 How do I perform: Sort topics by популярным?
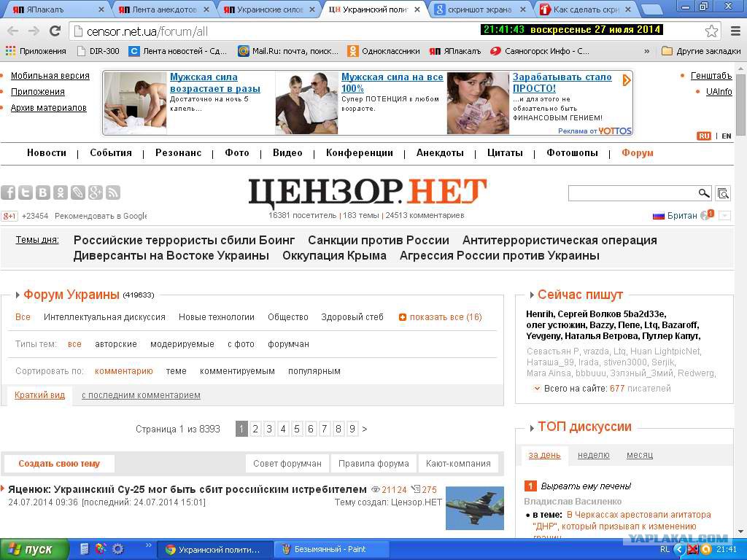314,371
